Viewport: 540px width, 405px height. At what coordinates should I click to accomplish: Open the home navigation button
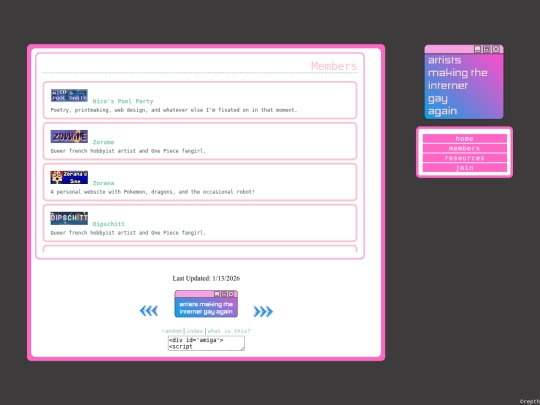point(464,138)
